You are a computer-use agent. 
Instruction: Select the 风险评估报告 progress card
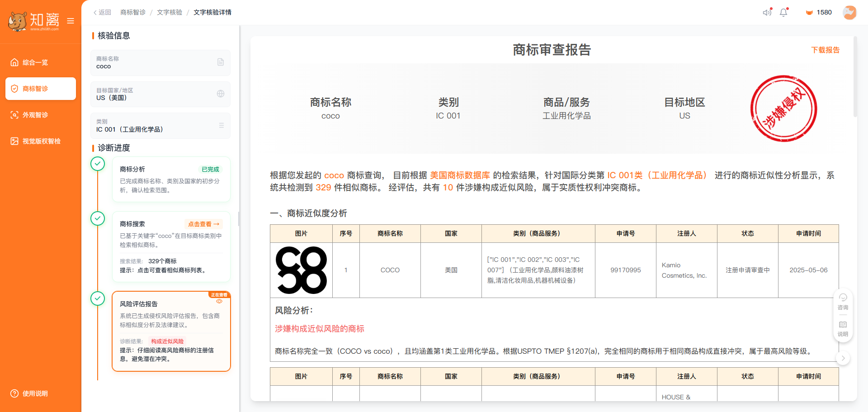coord(171,331)
